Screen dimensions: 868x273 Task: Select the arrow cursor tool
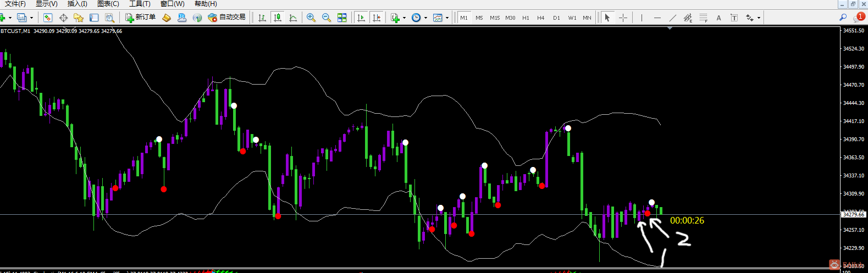click(607, 18)
